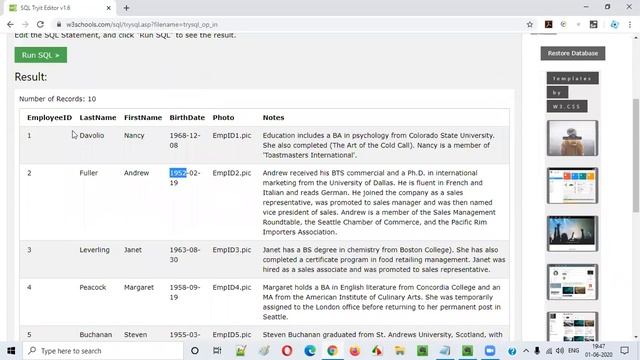The height and width of the screenshot is (360, 640).
Task: Click the Davolio last name cell
Action: pyautogui.click(x=92, y=136)
